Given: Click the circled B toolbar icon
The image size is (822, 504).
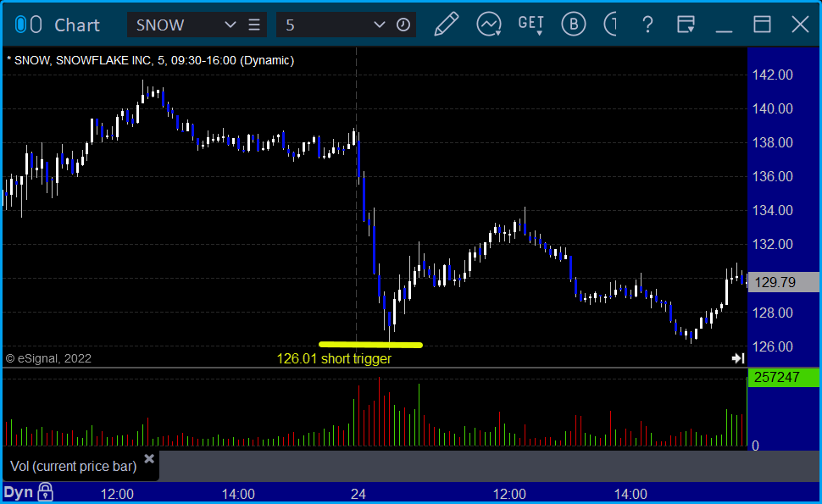Looking at the screenshot, I should pos(574,25).
